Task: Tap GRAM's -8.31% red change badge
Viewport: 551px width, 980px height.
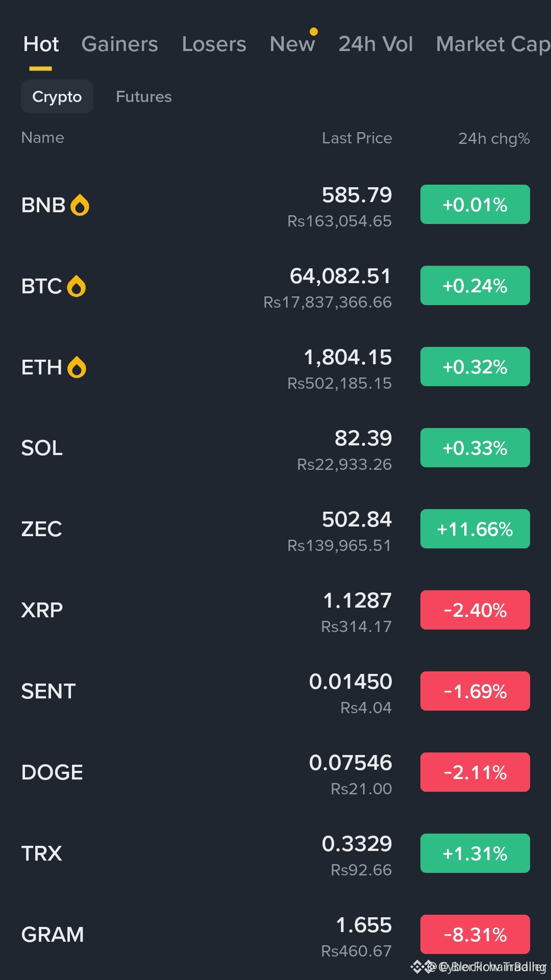Action: click(x=475, y=935)
